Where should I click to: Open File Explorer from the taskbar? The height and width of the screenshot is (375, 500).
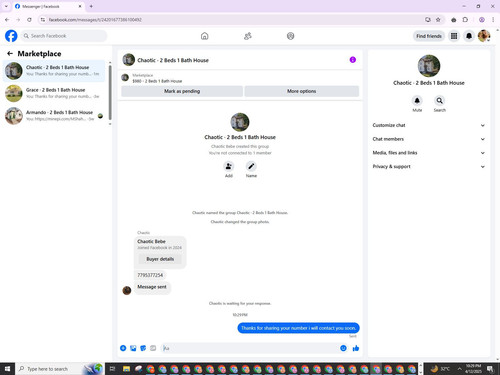(x=126, y=369)
